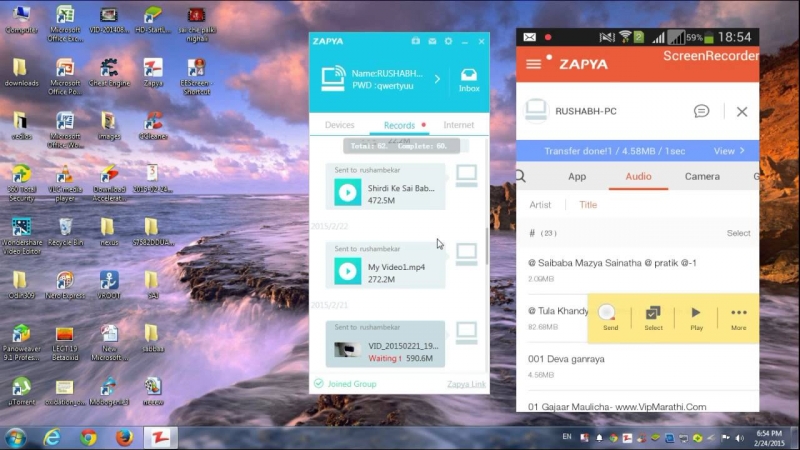Image resolution: width=800 pixels, height=450 pixels.
Task: Open the CCleaner desktop shortcut
Action: tap(153, 126)
